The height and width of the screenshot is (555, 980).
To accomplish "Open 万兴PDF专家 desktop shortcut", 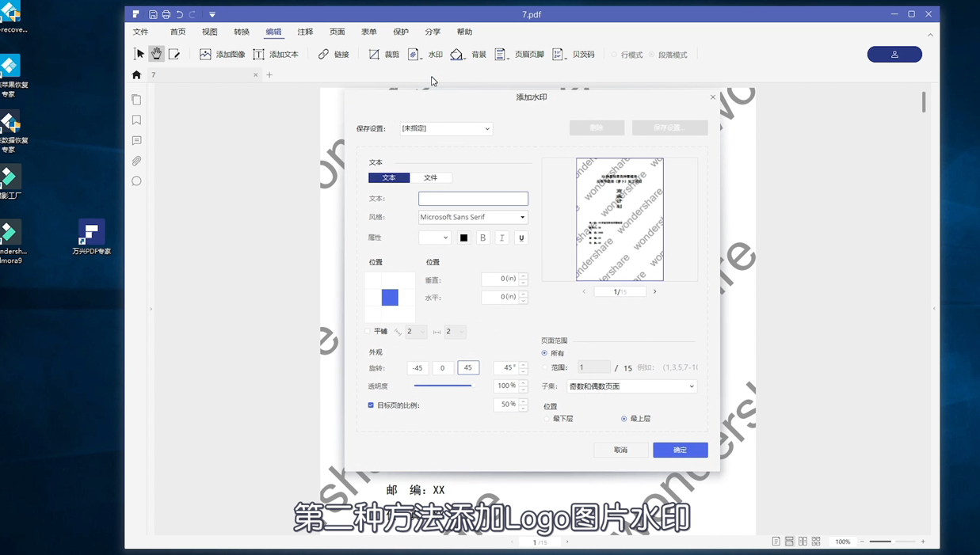I will coord(91,238).
